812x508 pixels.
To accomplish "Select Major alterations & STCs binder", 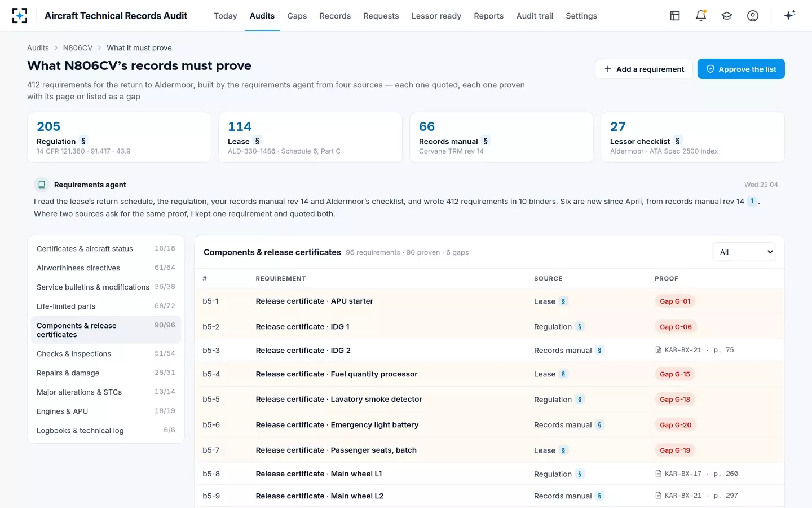I will pos(106,392).
